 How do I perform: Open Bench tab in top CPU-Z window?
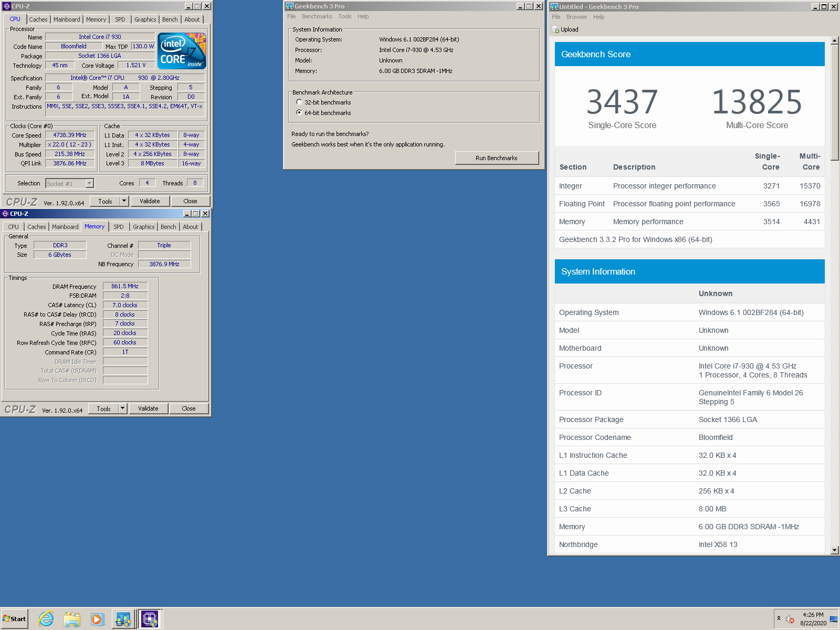pyautogui.click(x=170, y=19)
